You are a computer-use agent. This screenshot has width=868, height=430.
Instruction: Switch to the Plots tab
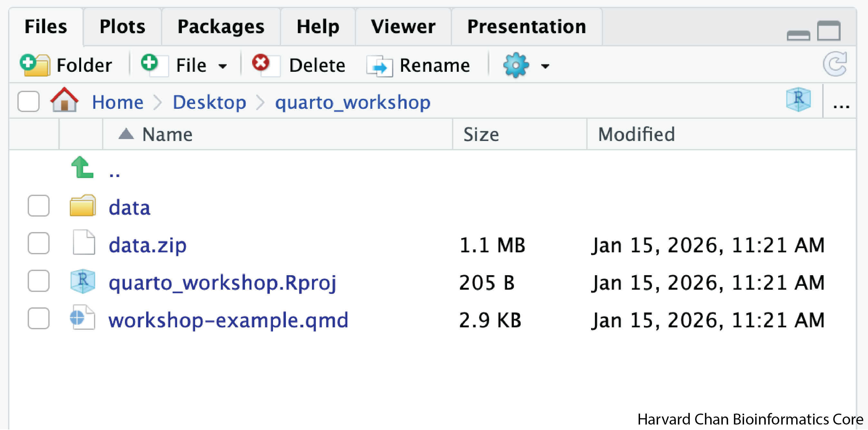tap(122, 27)
